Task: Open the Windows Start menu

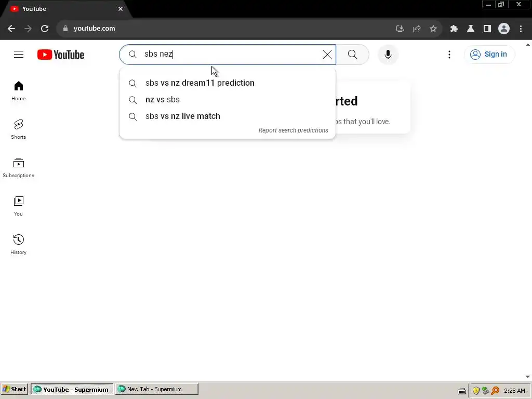Action: pyautogui.click(x=14, y=389)
